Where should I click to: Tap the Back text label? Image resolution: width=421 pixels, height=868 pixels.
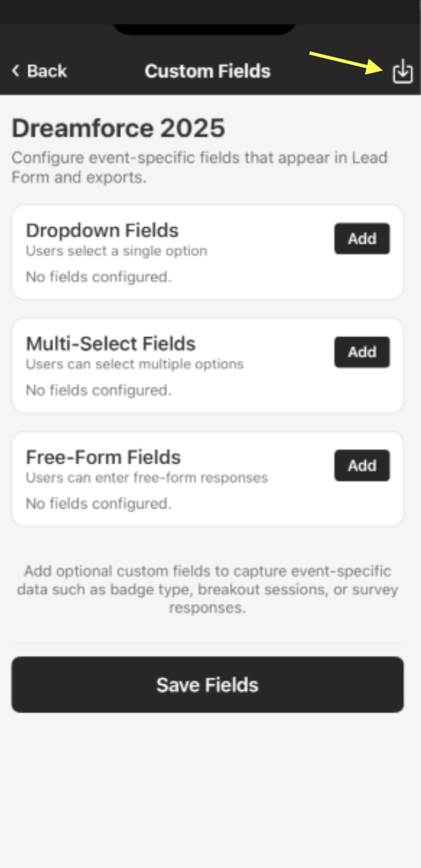47,71
